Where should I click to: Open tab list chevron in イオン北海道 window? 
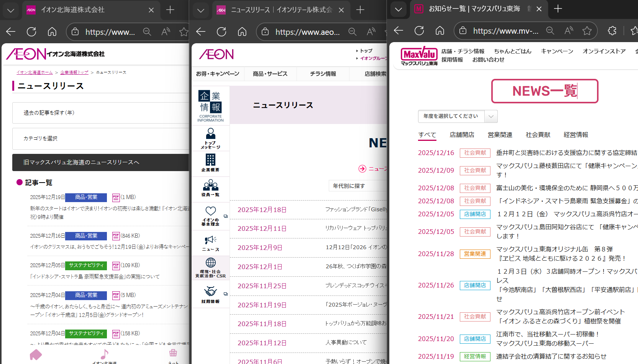pos(11,10)
